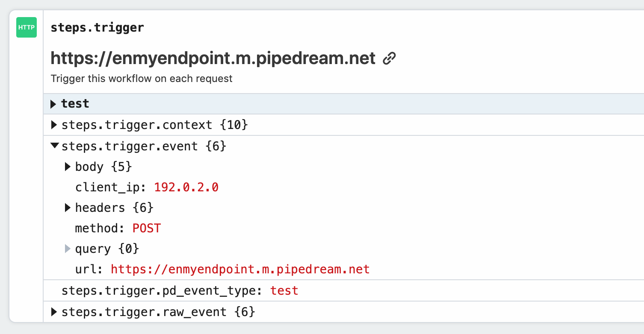Select the pd_event_type value test

(284, 290)
